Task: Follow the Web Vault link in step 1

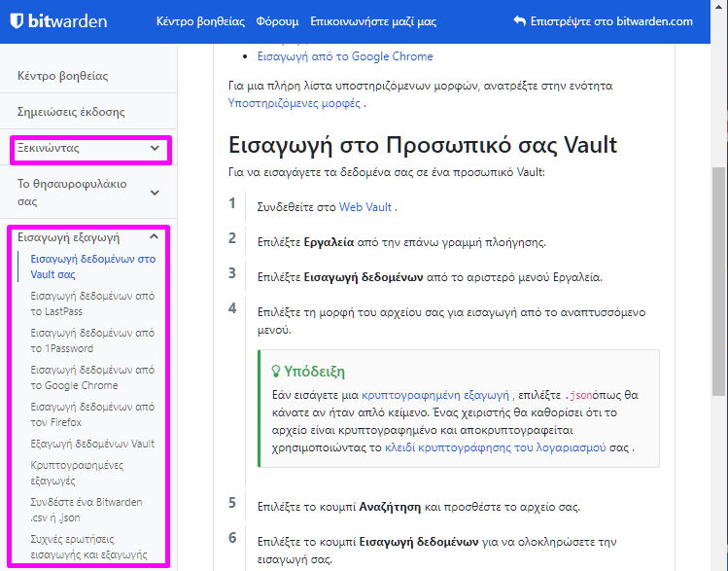Action: click(x=365, y=207)
